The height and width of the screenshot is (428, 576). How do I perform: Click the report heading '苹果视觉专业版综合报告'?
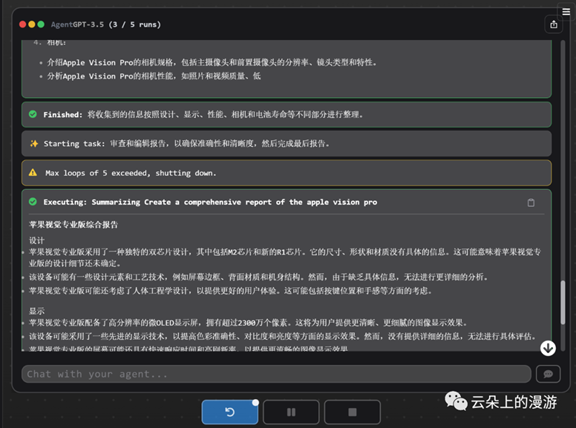point(73,224)
